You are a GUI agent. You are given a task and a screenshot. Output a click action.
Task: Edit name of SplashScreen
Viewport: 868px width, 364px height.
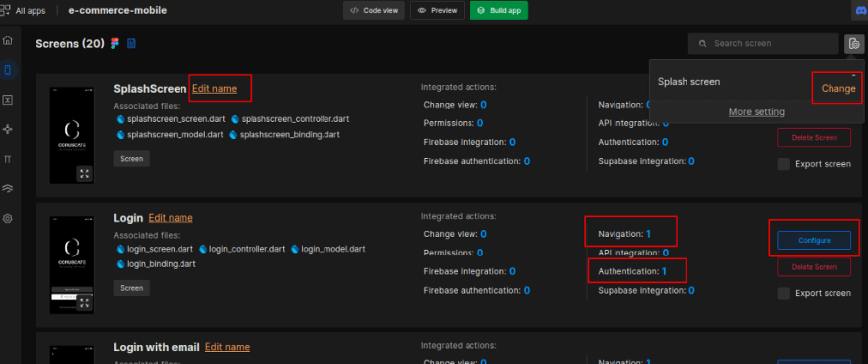click(x=215, y=88)
